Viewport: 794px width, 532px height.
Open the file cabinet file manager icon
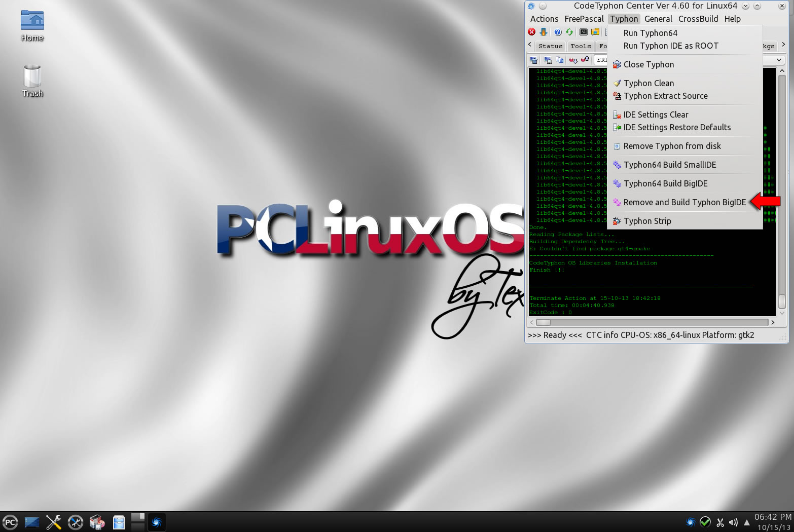coord(119,522)
